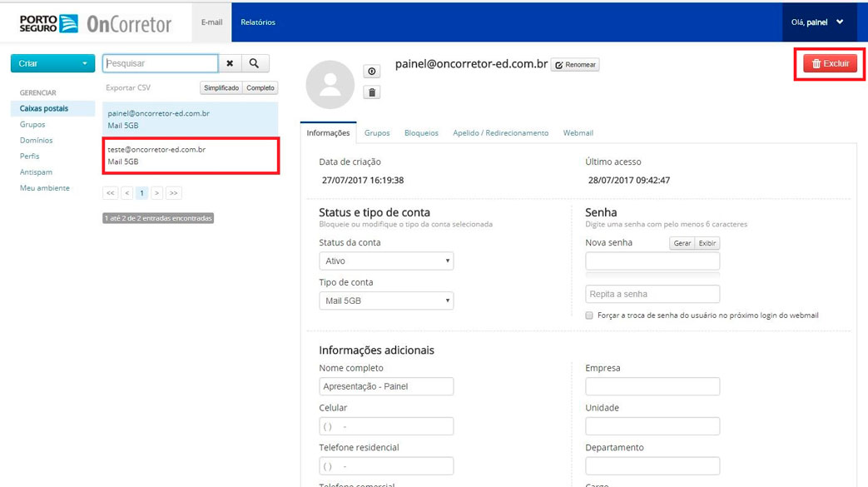Check force password change on next login
868x487 pixels.
589,316
